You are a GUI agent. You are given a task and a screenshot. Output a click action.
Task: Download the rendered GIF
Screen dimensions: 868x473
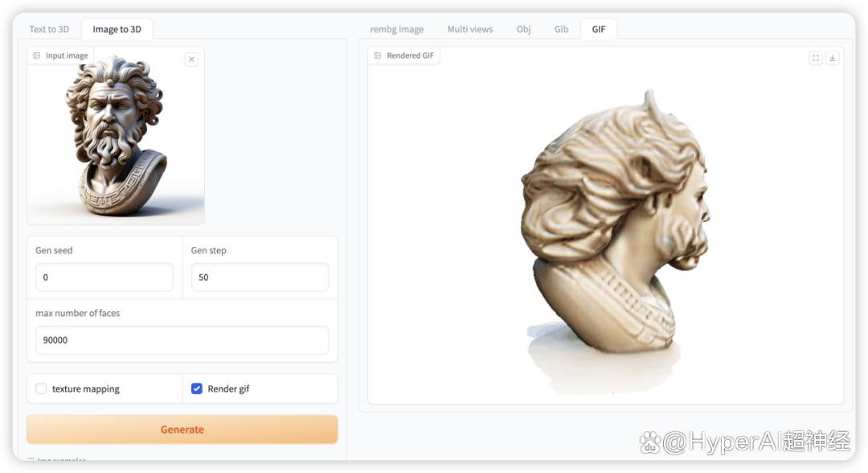[832, 58]
